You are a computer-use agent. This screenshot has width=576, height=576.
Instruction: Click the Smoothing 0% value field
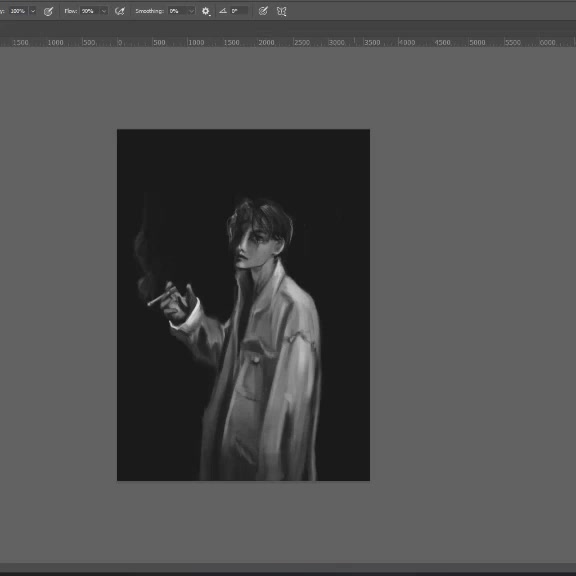tap(178, 11)
